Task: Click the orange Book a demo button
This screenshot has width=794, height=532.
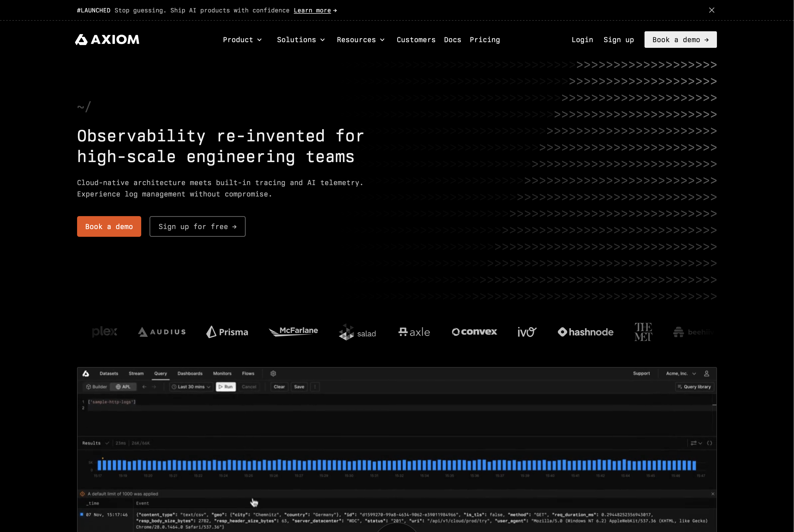Action: (109, 226)
